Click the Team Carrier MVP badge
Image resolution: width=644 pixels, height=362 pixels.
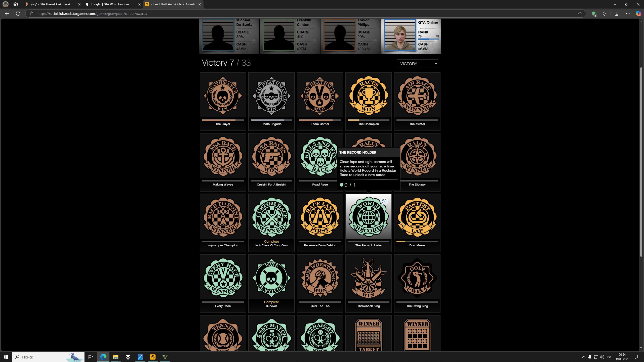[x=320, y=96]
